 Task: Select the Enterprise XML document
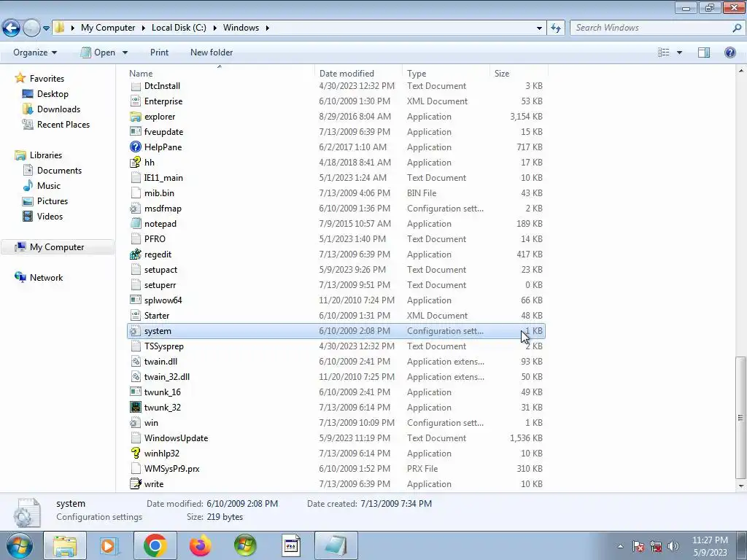pos(163,101)
